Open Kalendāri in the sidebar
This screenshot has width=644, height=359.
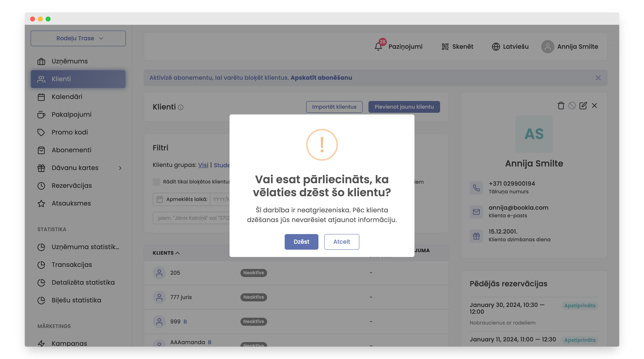click(67, 97)
